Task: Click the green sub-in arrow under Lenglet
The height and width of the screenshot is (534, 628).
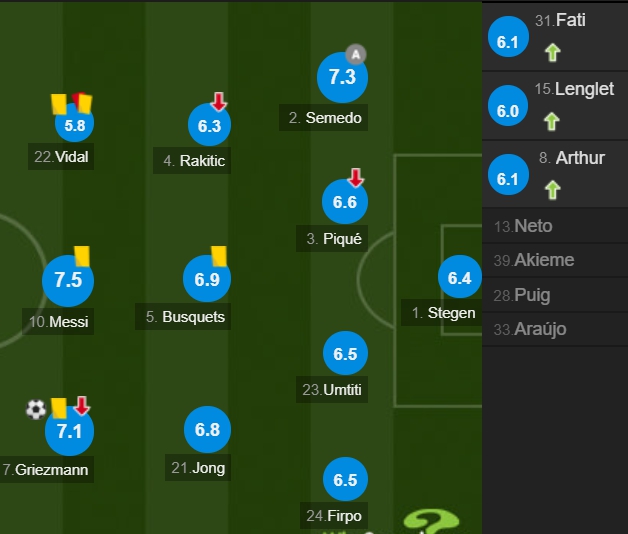Action: [x=552, y=121]
